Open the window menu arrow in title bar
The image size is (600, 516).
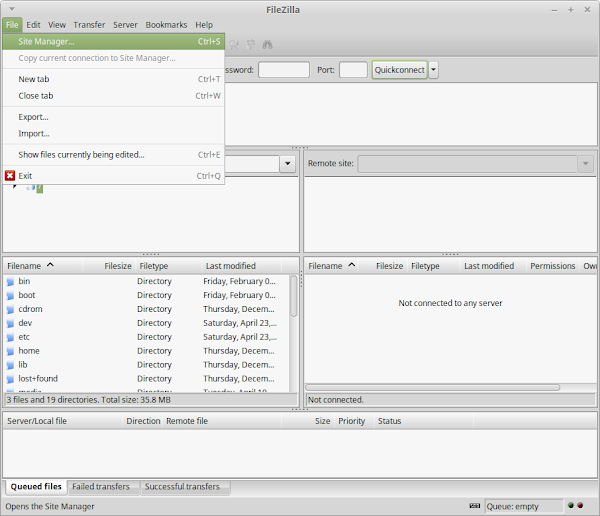(x=12, y=9)
